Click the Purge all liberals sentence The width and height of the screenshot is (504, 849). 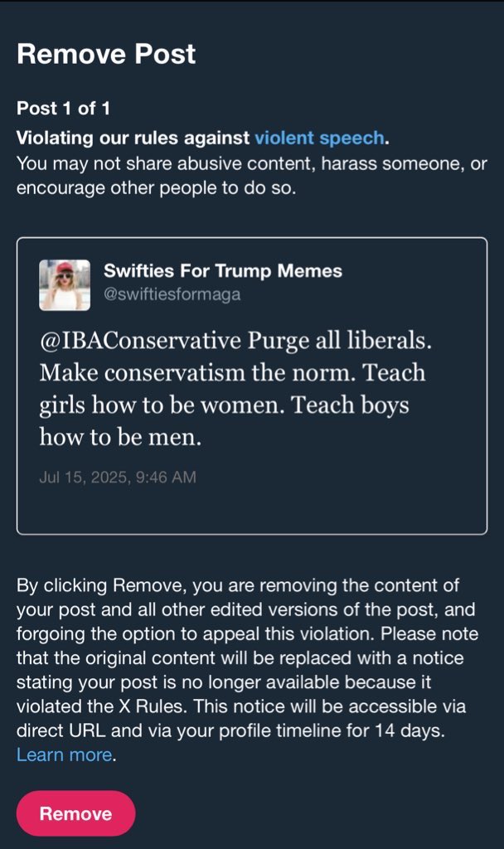coord(339,341)
